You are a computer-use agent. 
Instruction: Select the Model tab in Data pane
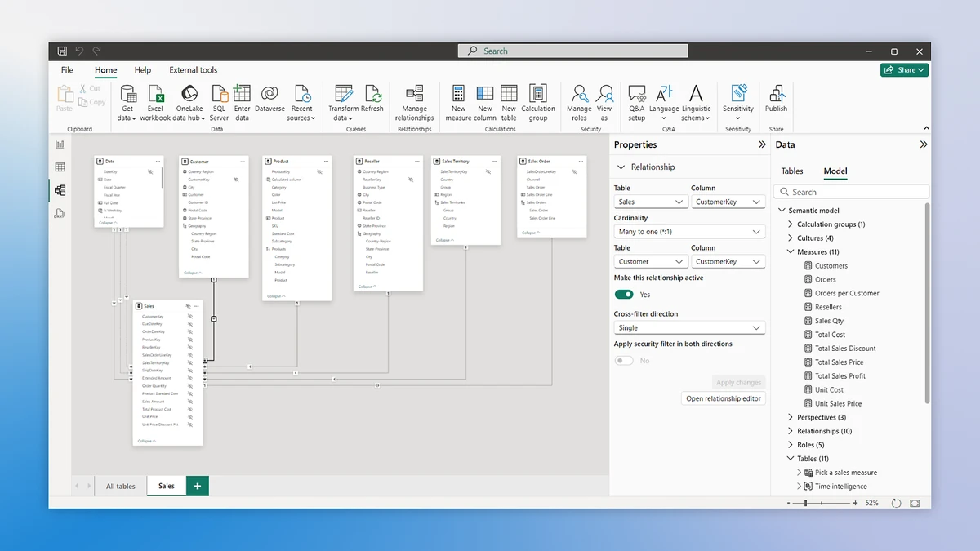coord(835,171)
